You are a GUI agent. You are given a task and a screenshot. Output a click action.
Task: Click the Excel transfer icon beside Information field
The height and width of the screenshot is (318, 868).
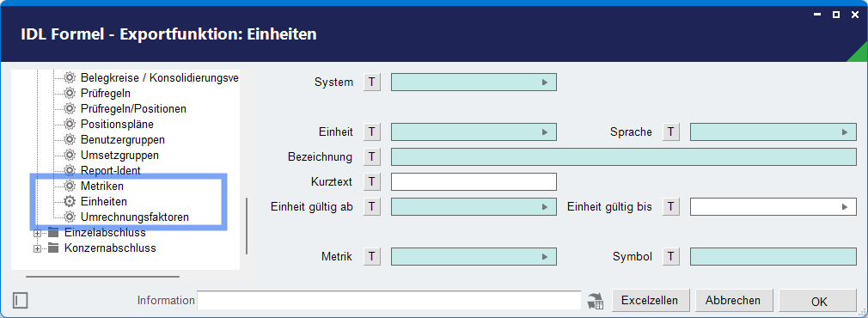[x=596, y=302]
